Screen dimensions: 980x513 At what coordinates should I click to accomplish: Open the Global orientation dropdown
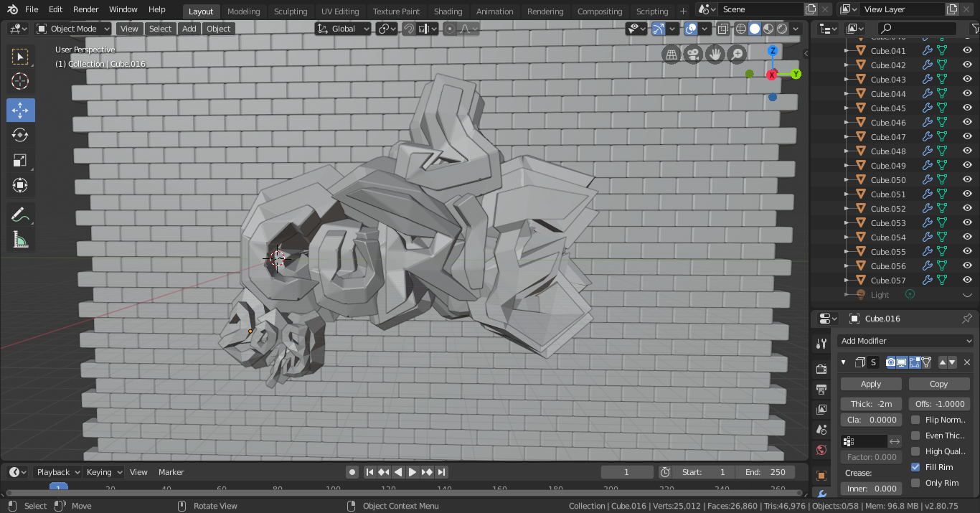point(344,29)
